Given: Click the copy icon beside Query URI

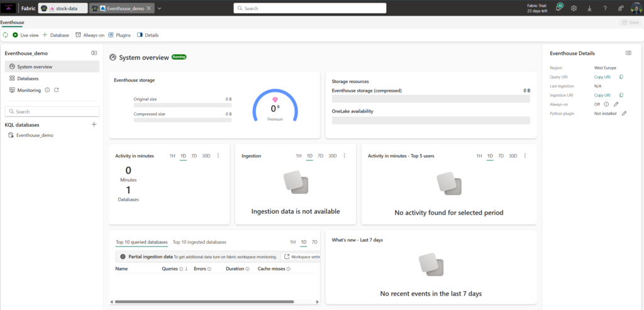Looking at the screenshot, I should tap(621, 77).
